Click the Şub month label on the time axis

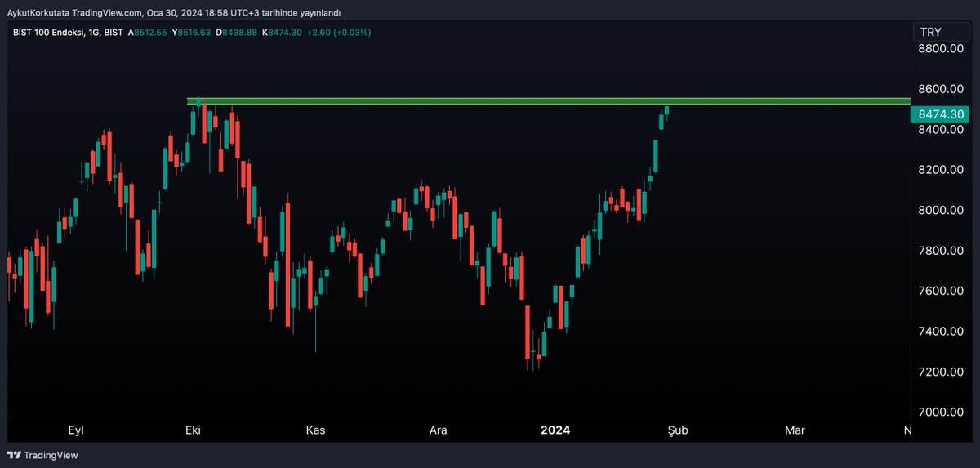(677, 430)
